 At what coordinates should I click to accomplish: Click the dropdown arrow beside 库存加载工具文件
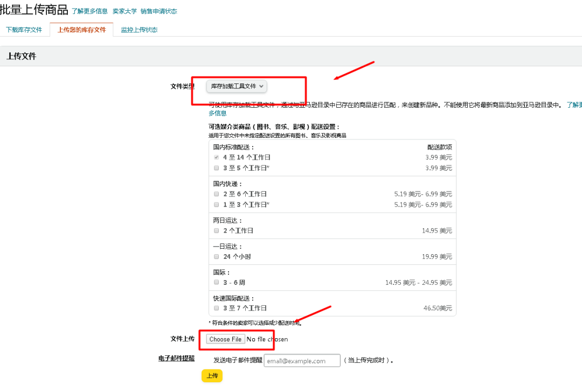click(x=260, y=86)
